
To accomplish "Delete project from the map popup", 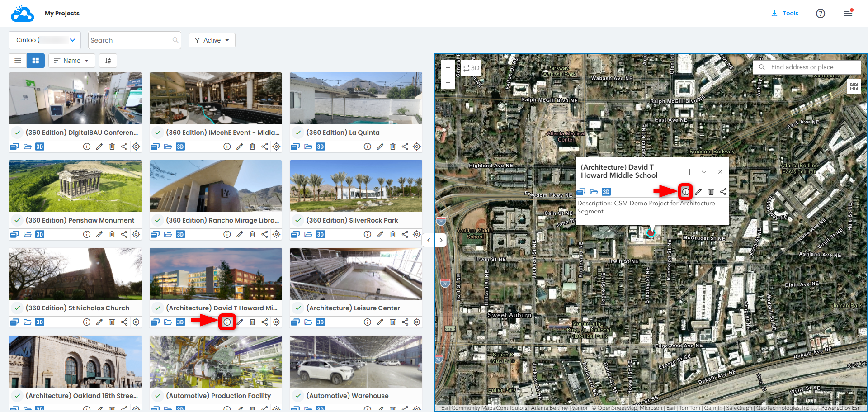I will pyautogui.click(x=711, y=192).
